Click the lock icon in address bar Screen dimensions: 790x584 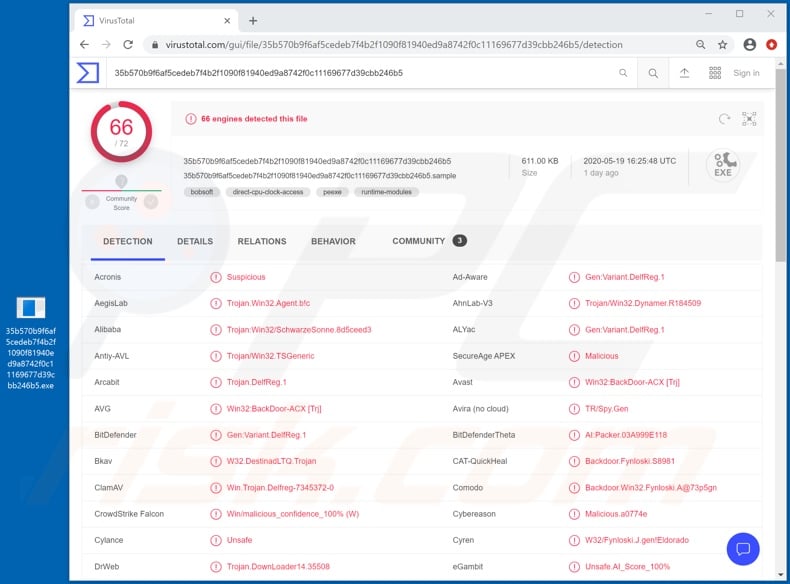point(154,45)
